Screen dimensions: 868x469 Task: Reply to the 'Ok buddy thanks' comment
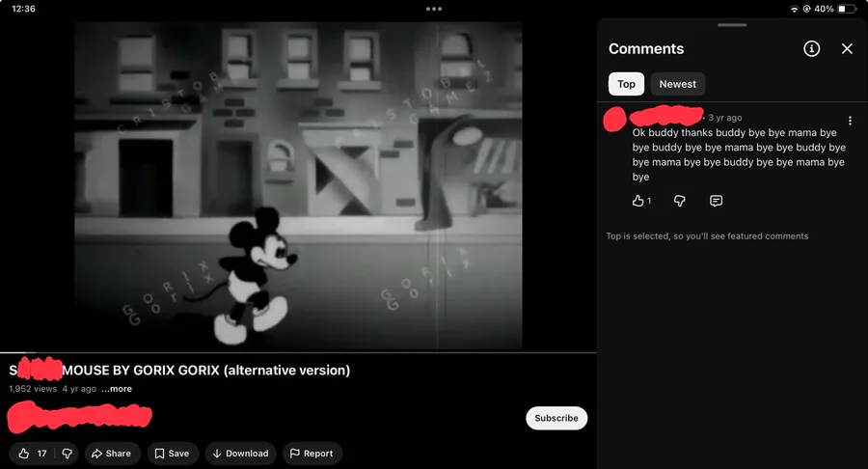[x=716, y=201]
